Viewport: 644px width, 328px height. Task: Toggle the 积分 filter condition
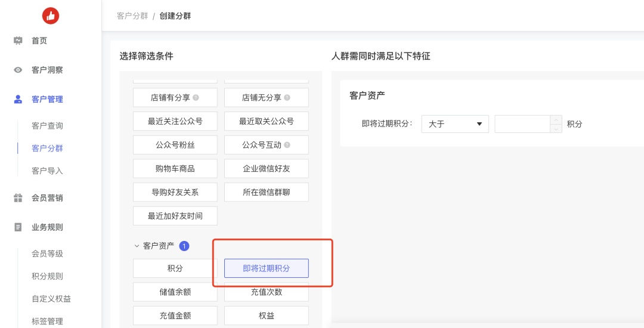(x=175, y=268)
